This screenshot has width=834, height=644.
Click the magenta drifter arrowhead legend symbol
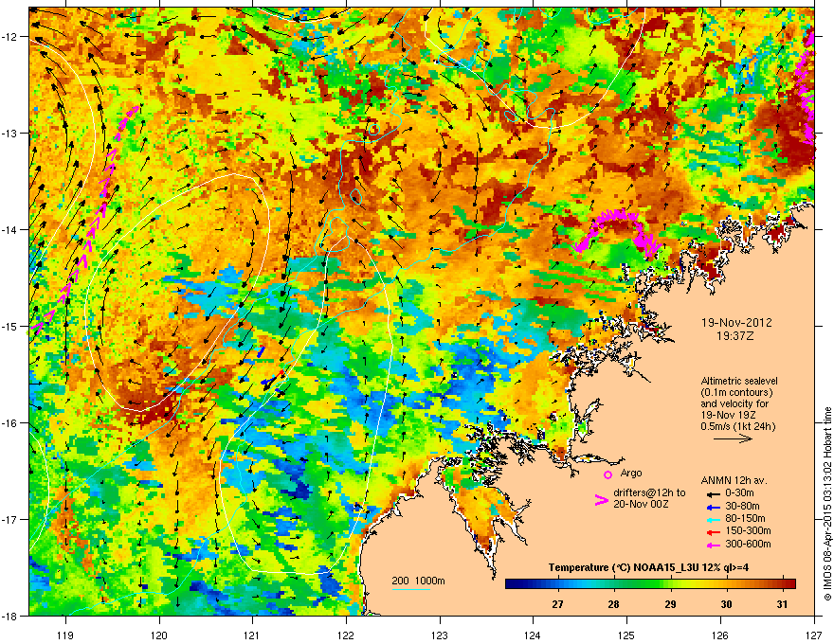click(602, 500)
